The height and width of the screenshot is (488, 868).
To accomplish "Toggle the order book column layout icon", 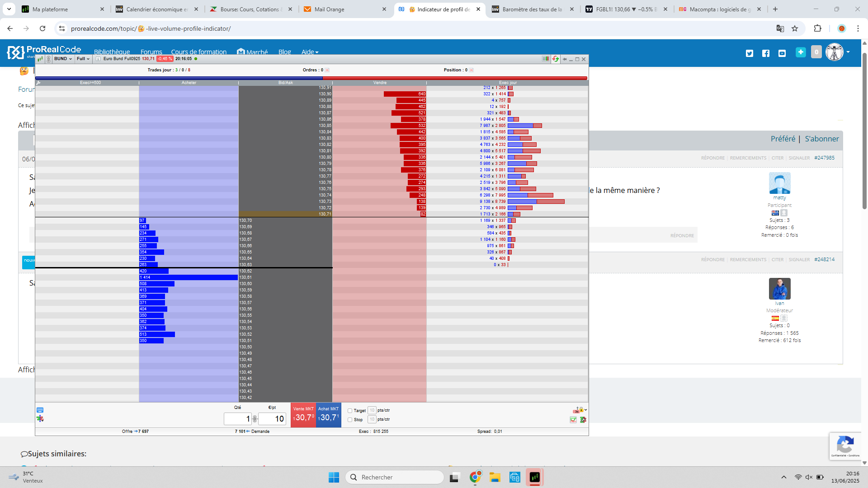I will pos(546,59).
